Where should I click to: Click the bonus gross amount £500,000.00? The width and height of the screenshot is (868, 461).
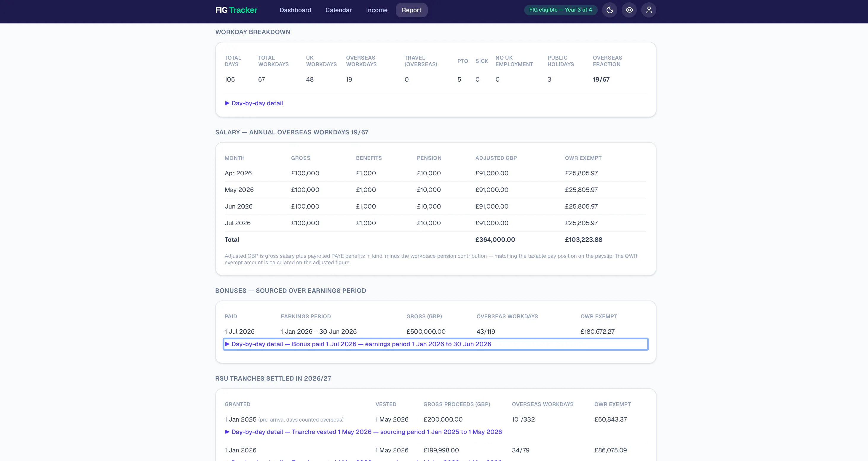pyautogui.click(x=426, y=332)
